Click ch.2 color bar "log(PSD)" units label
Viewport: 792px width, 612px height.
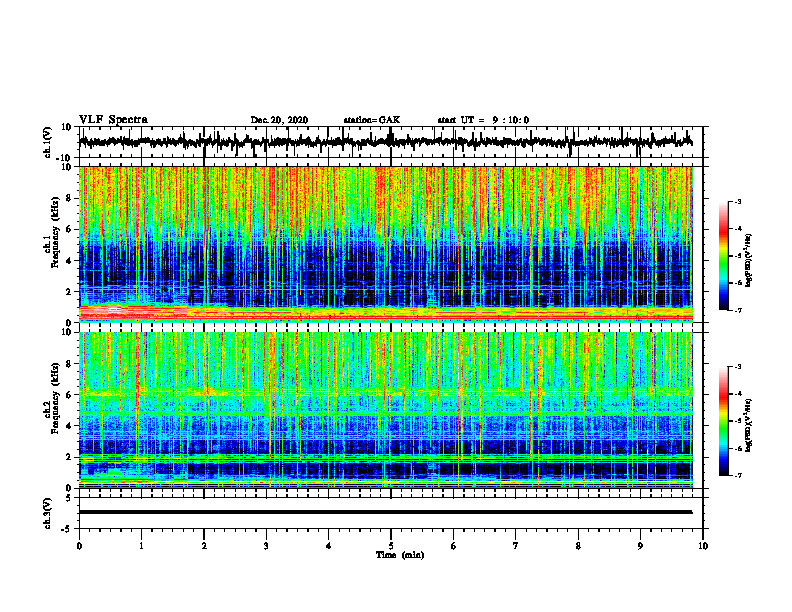pos(749,426)
